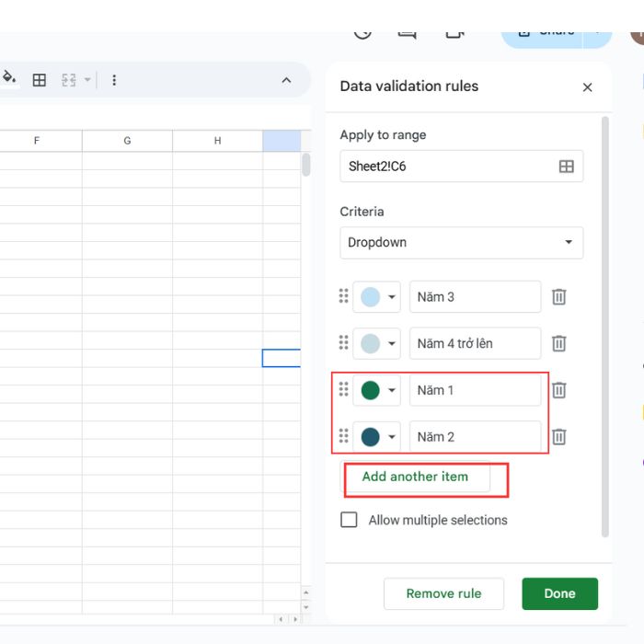Click the sheet scroll right arrow

click(x=295, y=619)
